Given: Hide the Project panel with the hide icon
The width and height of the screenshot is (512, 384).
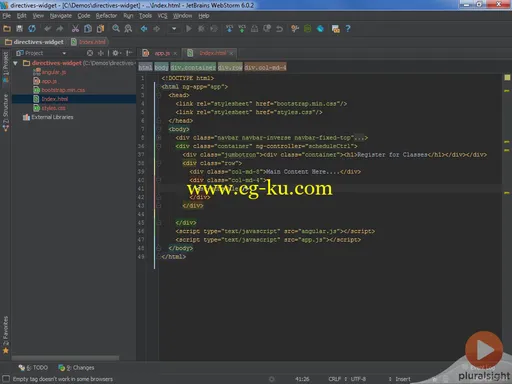Looking at the screenshot, I should (x=129, y=53).
